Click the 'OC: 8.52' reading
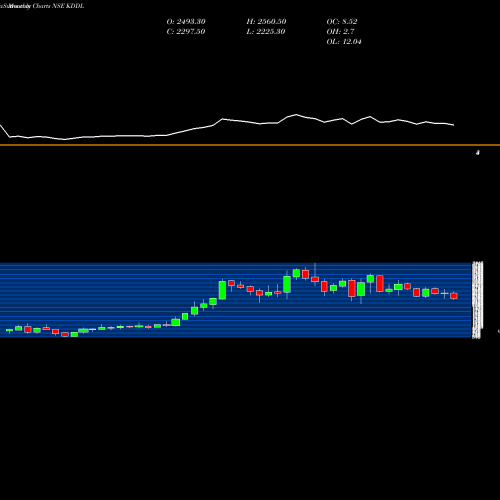Image resolution: width=500 pixels, height=500 pixels. click(x=342, y=21)
